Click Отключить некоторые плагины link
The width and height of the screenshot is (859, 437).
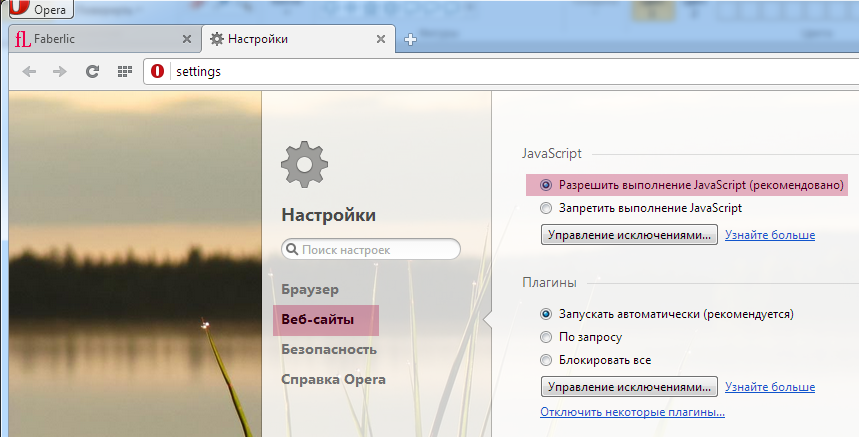click(632, 412)
